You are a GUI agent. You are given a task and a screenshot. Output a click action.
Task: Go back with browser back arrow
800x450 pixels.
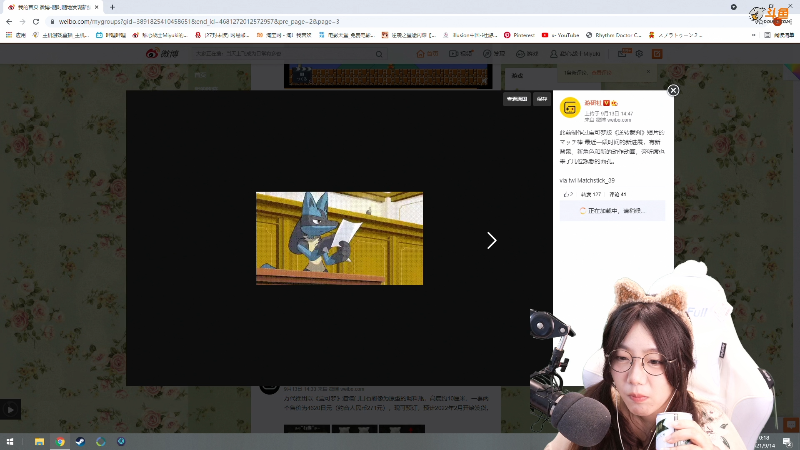click(x=9, y=21)
